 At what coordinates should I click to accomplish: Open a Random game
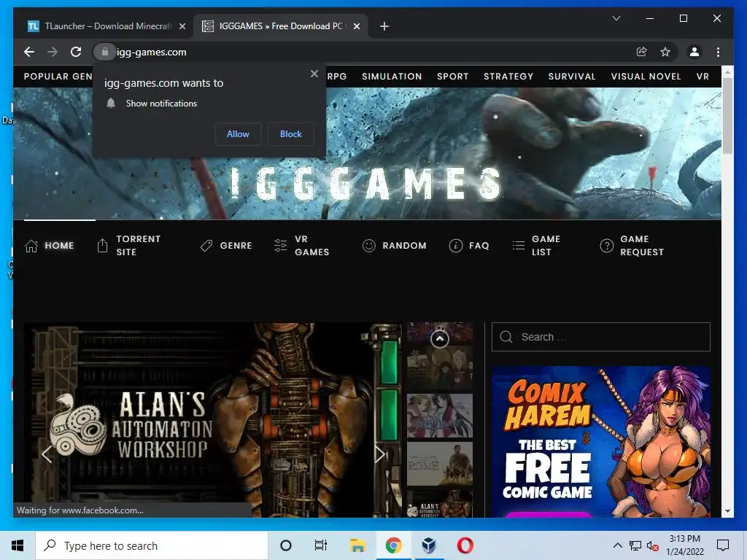(x=404, y=246)
